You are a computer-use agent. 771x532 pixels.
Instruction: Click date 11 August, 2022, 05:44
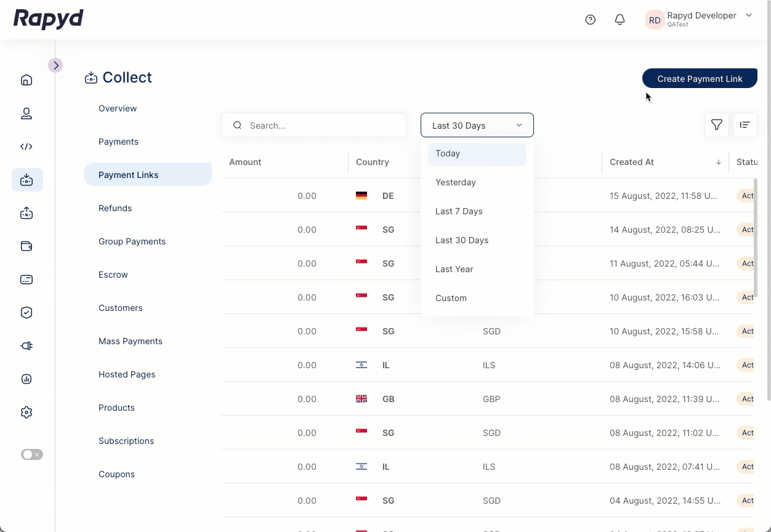tap(664, 264)
